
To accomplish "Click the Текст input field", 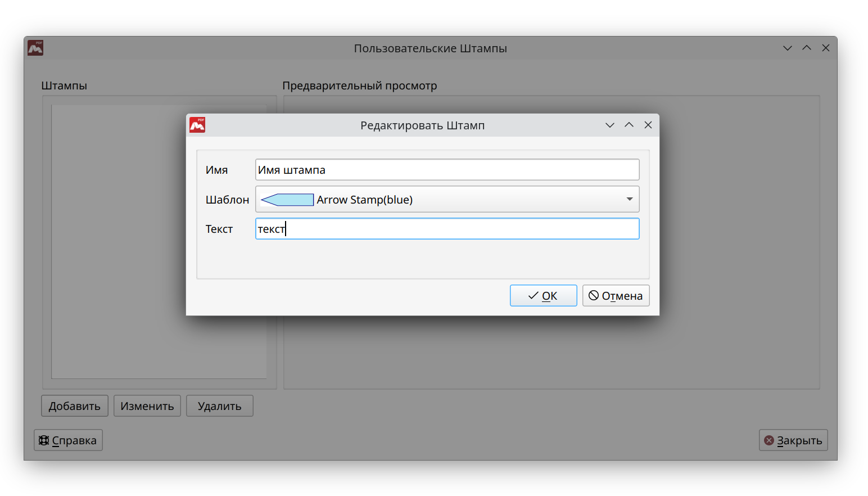I will pos(447,229).
